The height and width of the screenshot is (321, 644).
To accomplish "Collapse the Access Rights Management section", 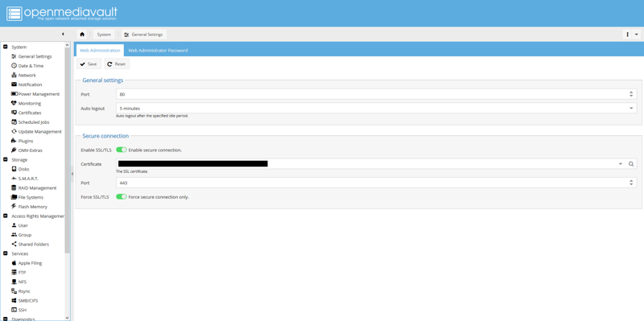I will pos(6,216).
